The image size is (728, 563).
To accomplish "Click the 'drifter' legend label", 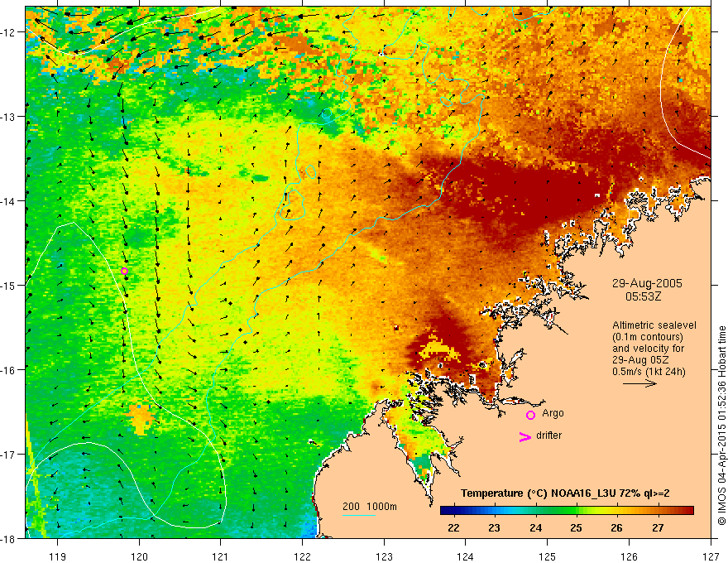I will click(x=548, y=435).
